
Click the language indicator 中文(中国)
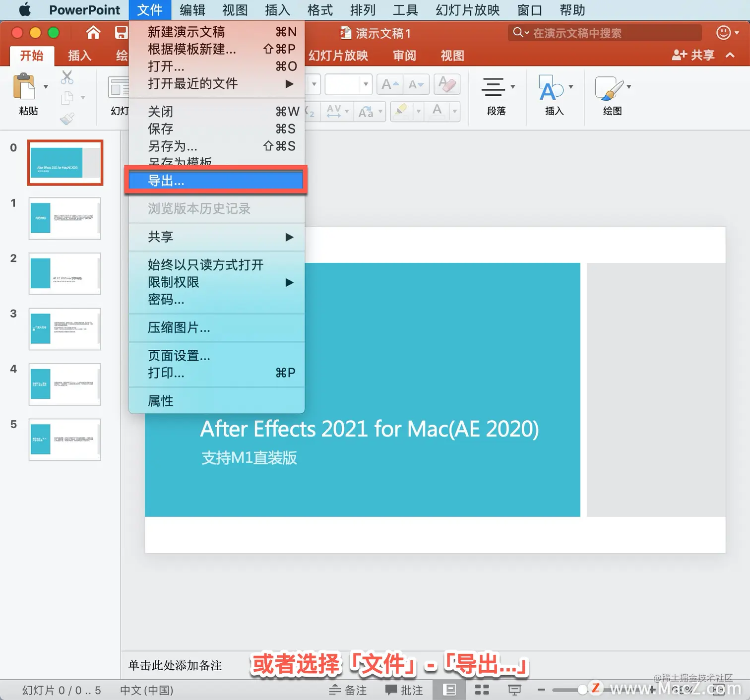147,690
